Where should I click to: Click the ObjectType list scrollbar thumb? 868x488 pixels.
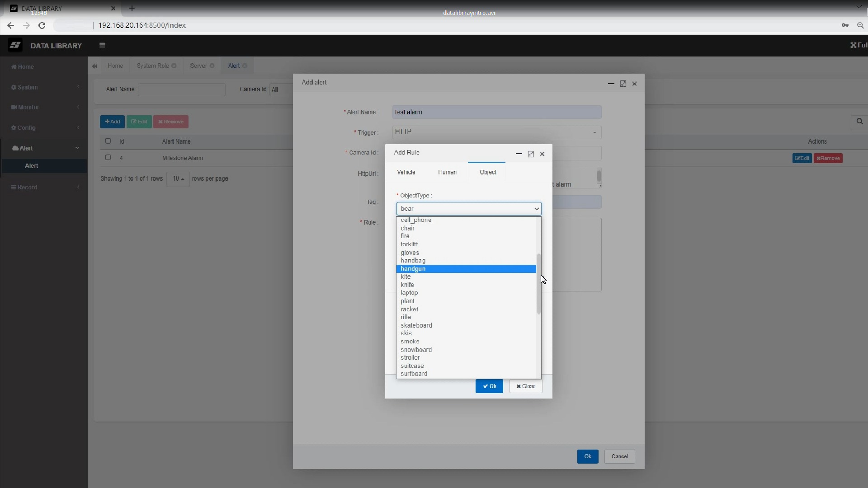click(x=538, y=284)
